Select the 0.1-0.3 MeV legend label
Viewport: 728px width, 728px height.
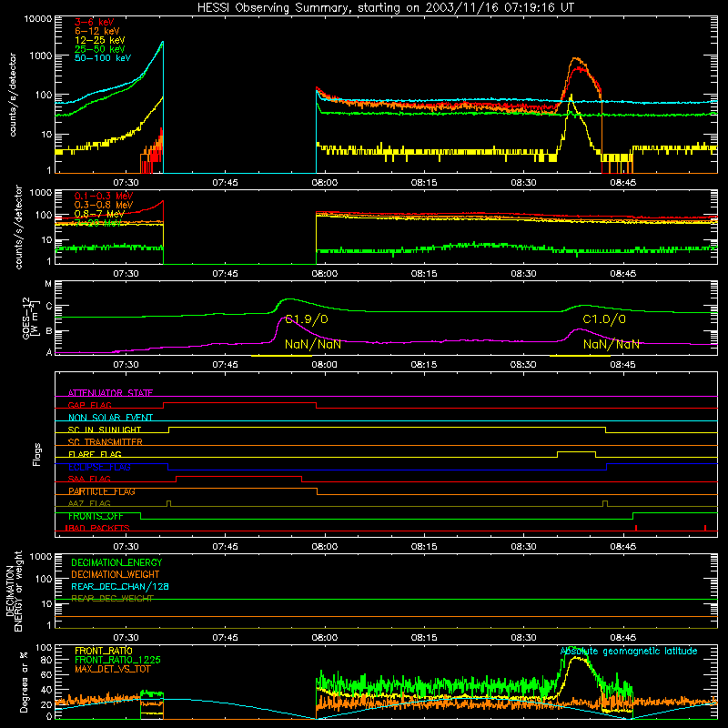click(x=104, y=196)
